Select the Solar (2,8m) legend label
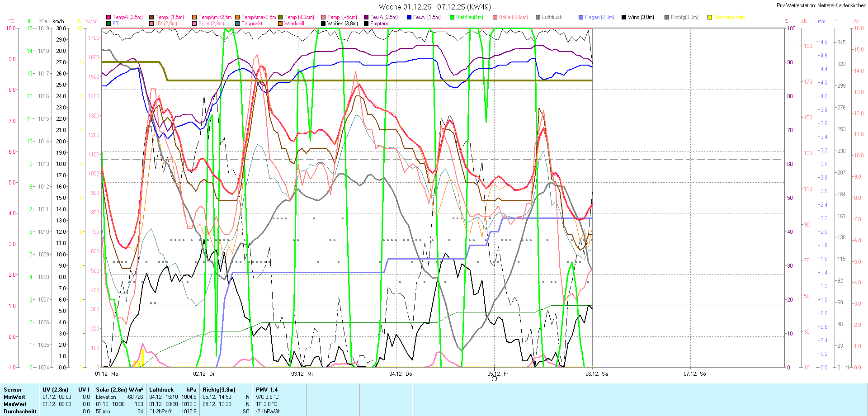Screen dimensions: 868x416 (x=211, y=24)
